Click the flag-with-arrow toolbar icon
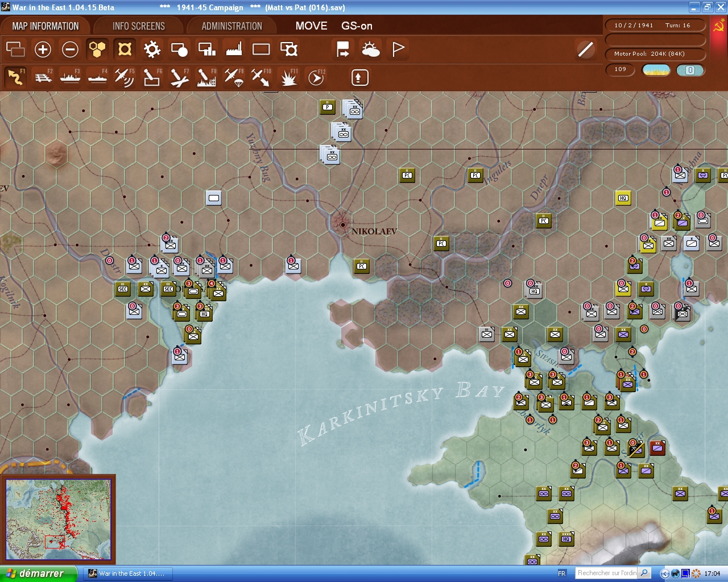The image size is (728, 582). (343, 49)
